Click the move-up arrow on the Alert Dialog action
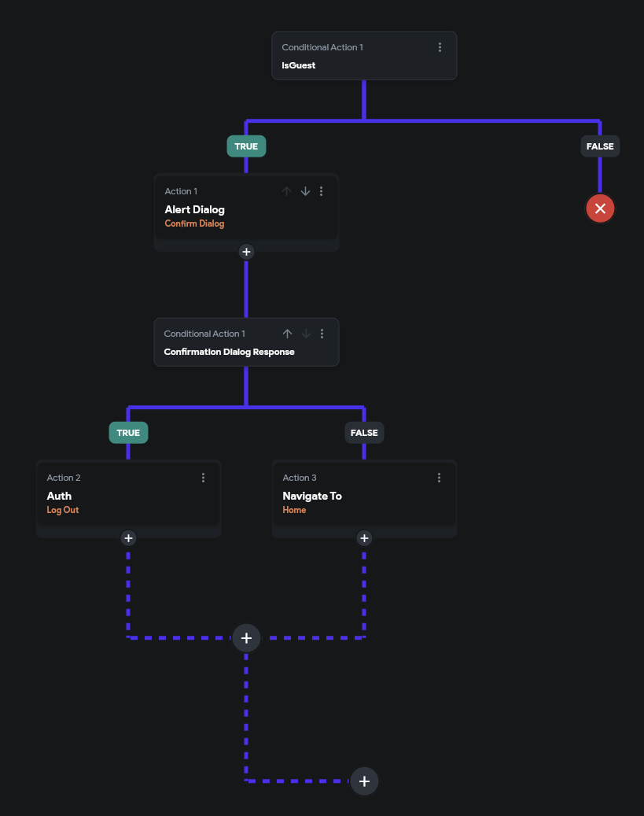The width and height of the screenshot is (644, 816). click(x=287, y=191)
